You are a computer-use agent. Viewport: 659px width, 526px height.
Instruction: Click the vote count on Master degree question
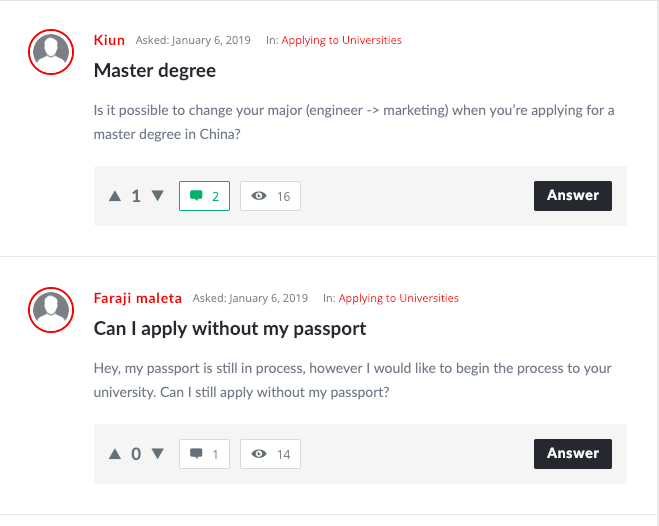(x=136, y=196)
